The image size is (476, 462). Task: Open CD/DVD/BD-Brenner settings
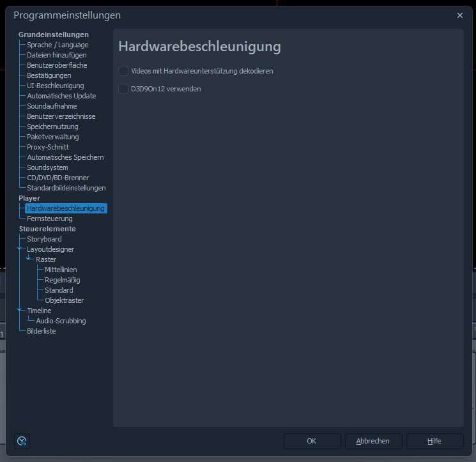tap(58, 178)
